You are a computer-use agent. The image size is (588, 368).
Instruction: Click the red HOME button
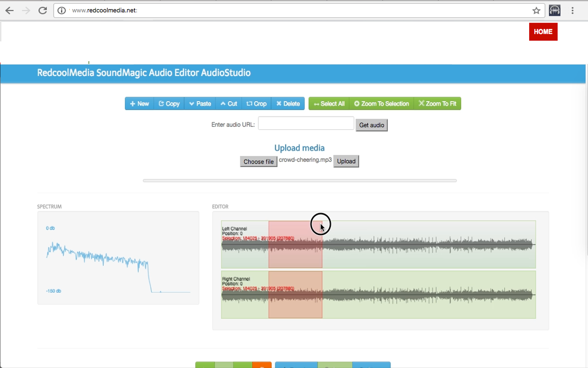543,32
